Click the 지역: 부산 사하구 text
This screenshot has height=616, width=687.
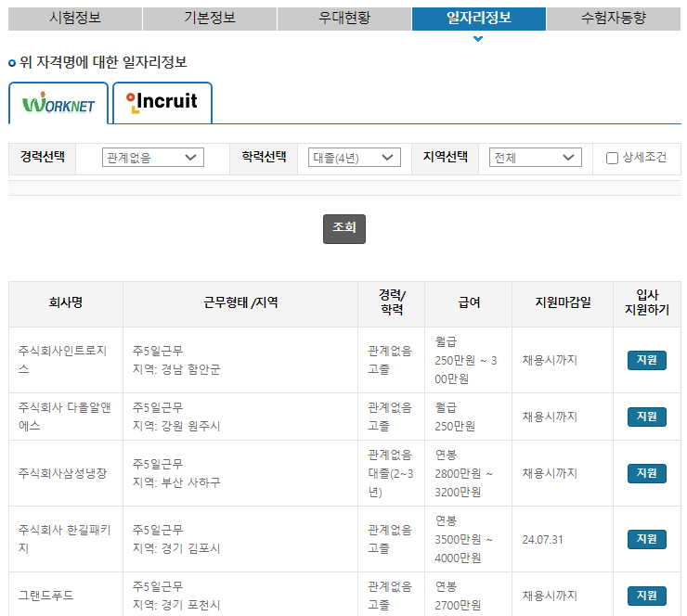[176, 482]
